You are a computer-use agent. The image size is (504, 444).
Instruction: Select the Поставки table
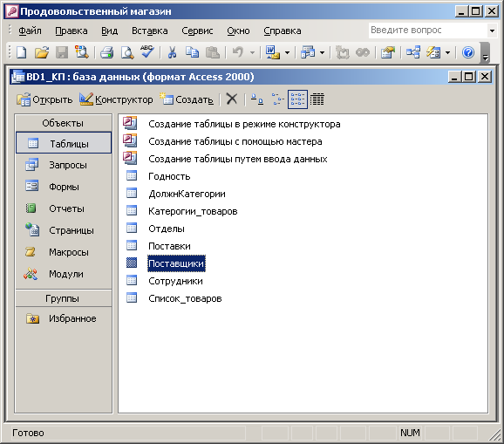pyautogui.click(x=169, y=246)
